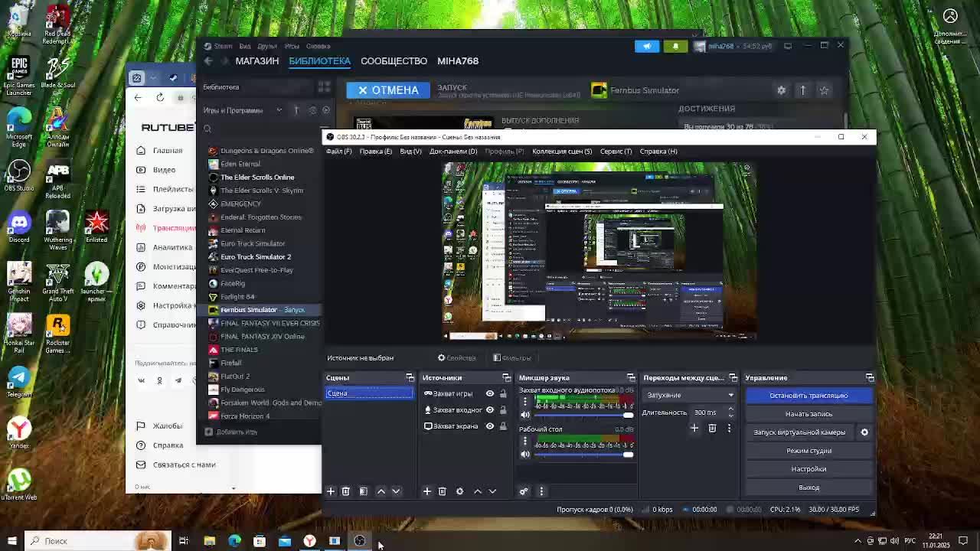Cancel Fernbus launch with ОТМЕНА button
The width and height of the screenshot is (980, 551).
[x=388, y=90]
